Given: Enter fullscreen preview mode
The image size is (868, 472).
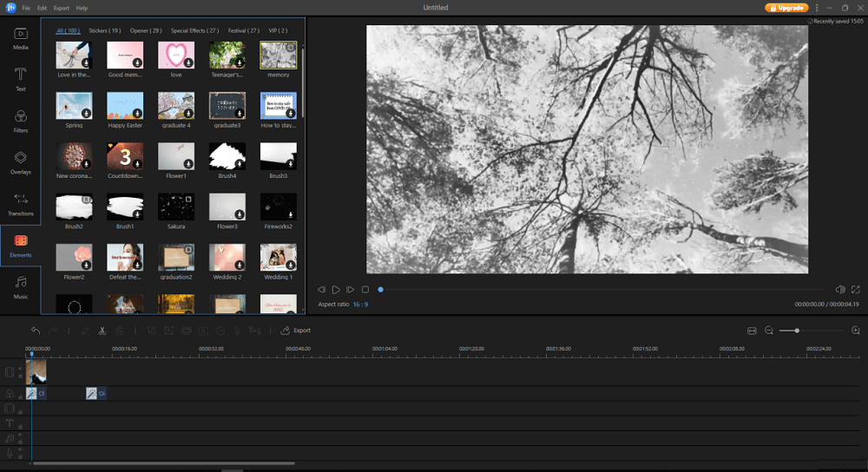Looking at the screenshot, I should [x=856, y=290].
